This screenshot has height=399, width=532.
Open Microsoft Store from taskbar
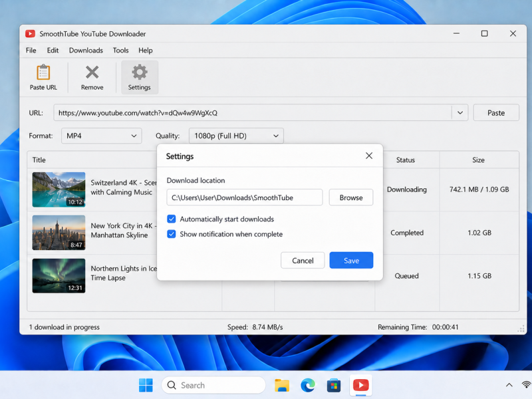pyautogui.click(x=334, y=385)
